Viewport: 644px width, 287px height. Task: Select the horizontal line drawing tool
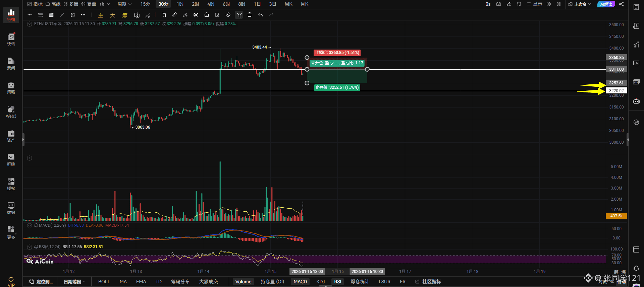(30, 15)
